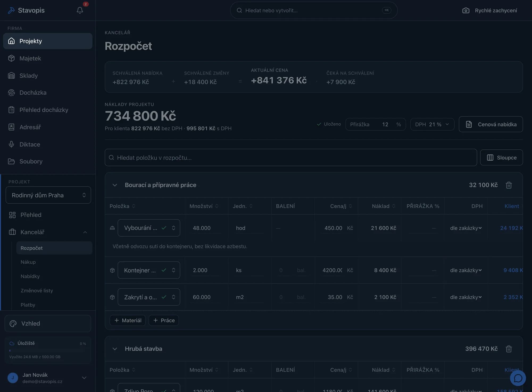532x392 pixels.
Task: Go to Nákup subpage
Action: (54, 262)
